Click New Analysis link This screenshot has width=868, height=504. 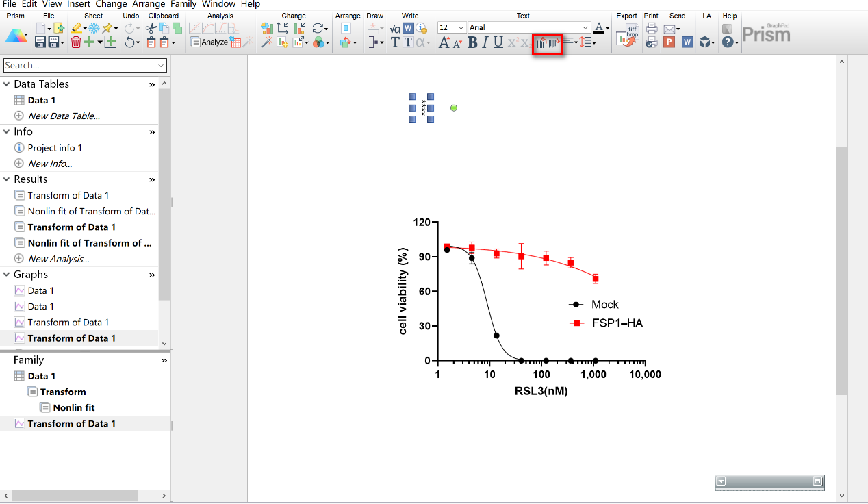point(58,259)
